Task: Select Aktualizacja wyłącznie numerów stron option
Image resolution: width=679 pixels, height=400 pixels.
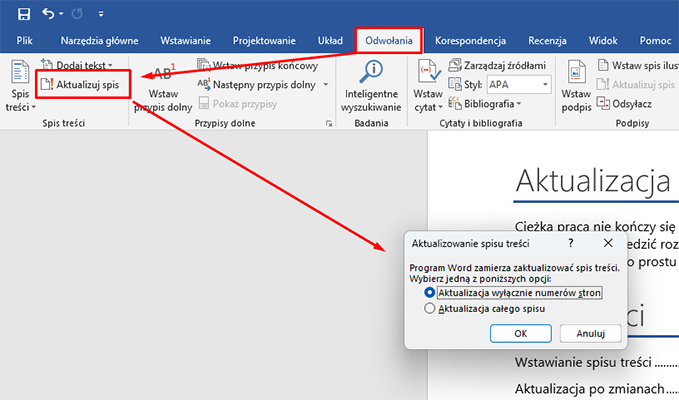Action: (513, 293)
